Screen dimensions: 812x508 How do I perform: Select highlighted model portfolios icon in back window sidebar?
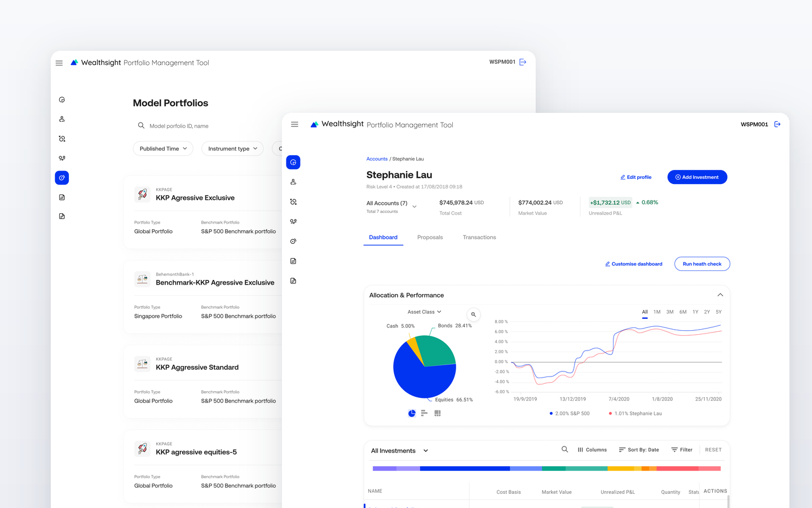[x=62, y=178]
